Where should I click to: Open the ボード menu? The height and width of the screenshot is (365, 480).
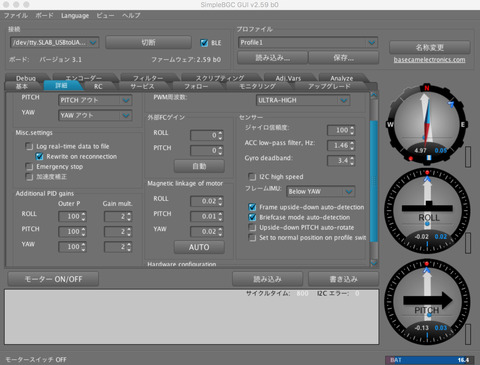(x=44, y=16)
